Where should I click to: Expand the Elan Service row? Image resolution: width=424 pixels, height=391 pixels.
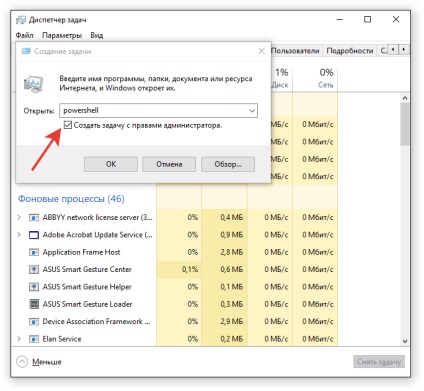pyautogui.click(x=19, y=339)
